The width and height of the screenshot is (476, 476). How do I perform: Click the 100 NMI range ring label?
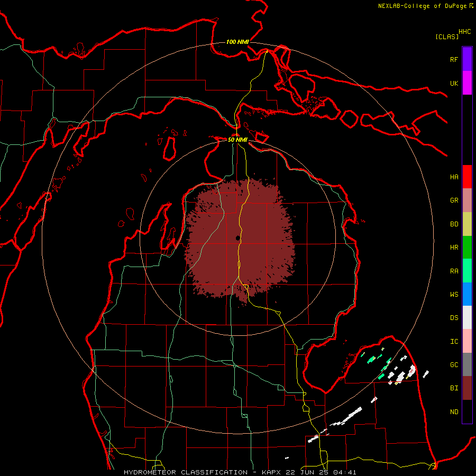(x=237, y=42)
